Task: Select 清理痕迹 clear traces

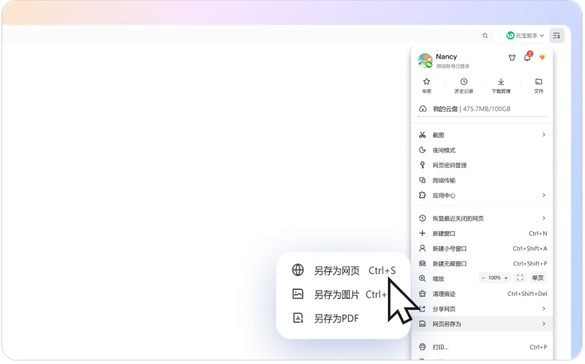Action: pyautogui.click(x=482, y=294)
